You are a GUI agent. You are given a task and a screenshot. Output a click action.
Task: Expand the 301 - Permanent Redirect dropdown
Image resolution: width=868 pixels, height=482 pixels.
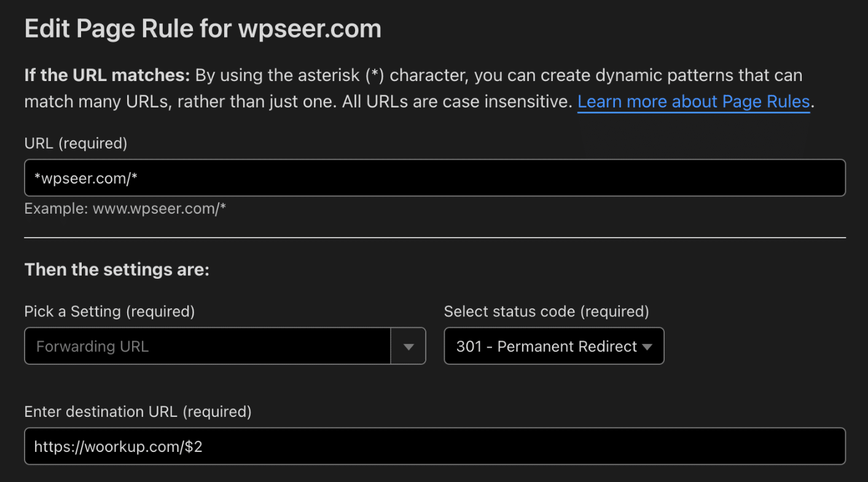tap(554, 346)
